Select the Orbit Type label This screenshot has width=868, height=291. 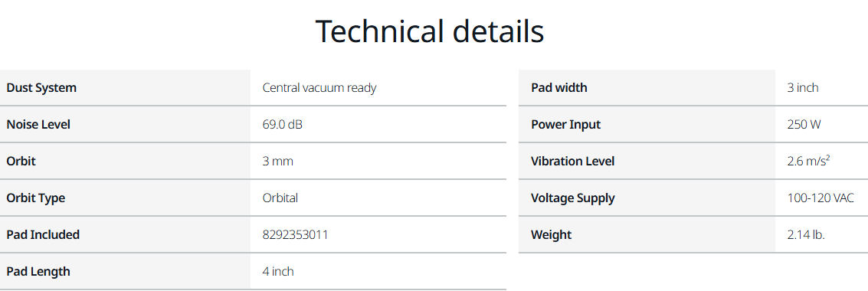coord(35,198)
